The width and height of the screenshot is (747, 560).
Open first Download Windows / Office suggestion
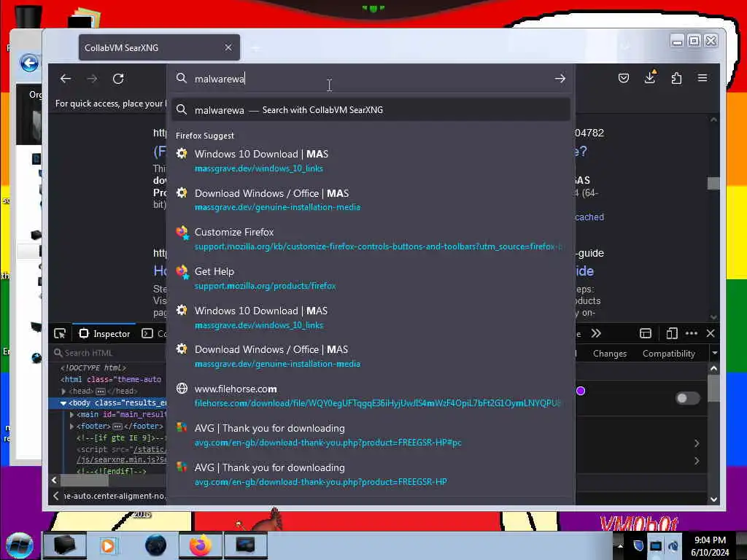[x=371, y=200]
